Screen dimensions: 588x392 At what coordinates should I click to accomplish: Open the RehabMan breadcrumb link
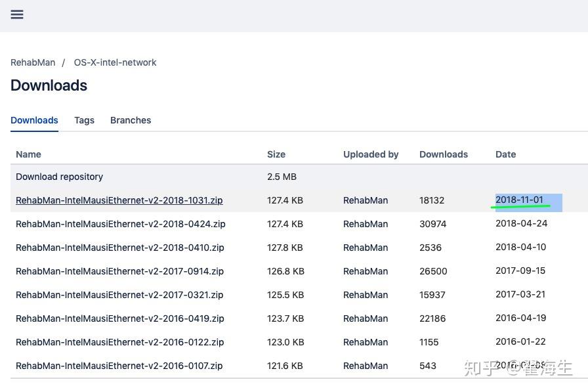coord(33,62)
